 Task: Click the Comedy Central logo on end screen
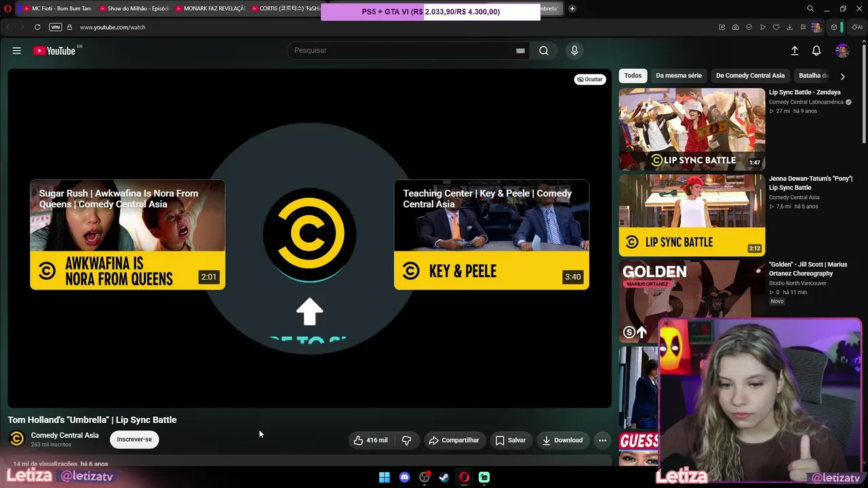point(309,234)
